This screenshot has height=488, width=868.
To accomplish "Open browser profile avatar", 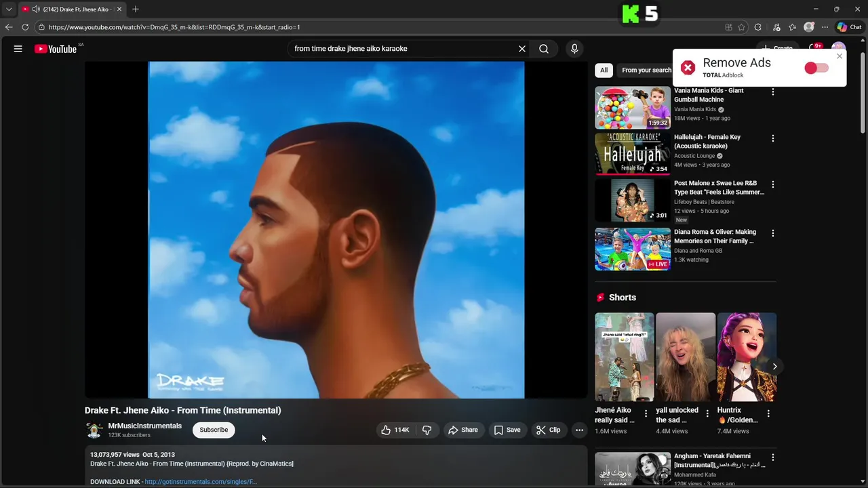I will (x=808, y=27).
